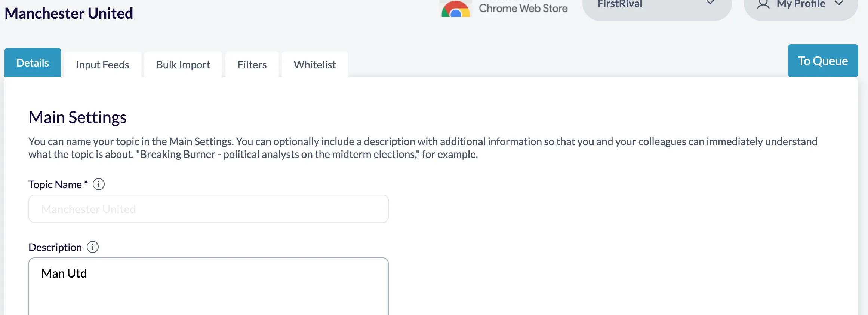Image resolution: width=868 pixels, height=315 pixels.
Task: Open the Chrome Web Store text link
Action: (523, 8)
